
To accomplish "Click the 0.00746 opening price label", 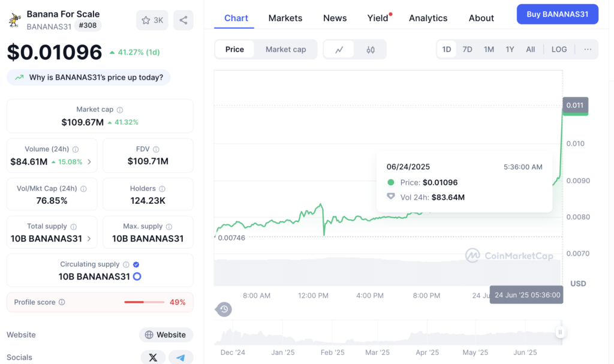I will (x=231, y=238).
